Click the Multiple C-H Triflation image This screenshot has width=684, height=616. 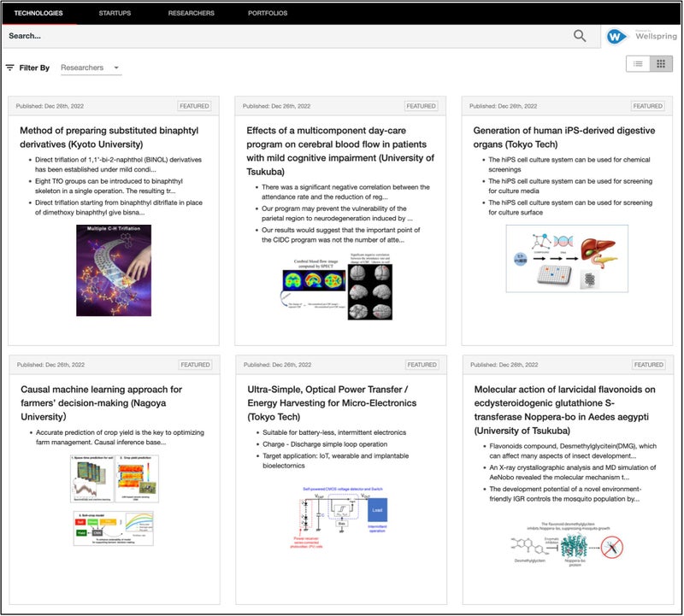pos(114,270)
